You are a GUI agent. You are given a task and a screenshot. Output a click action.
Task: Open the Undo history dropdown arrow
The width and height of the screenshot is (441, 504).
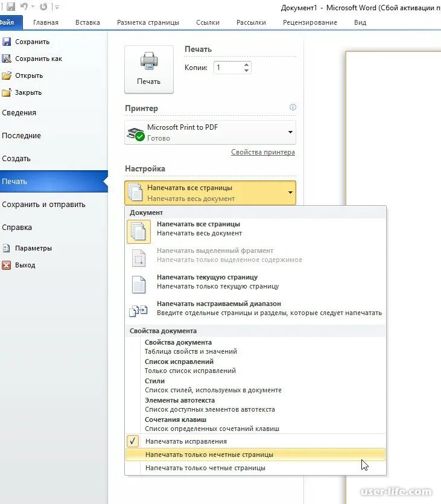(33, 7)
